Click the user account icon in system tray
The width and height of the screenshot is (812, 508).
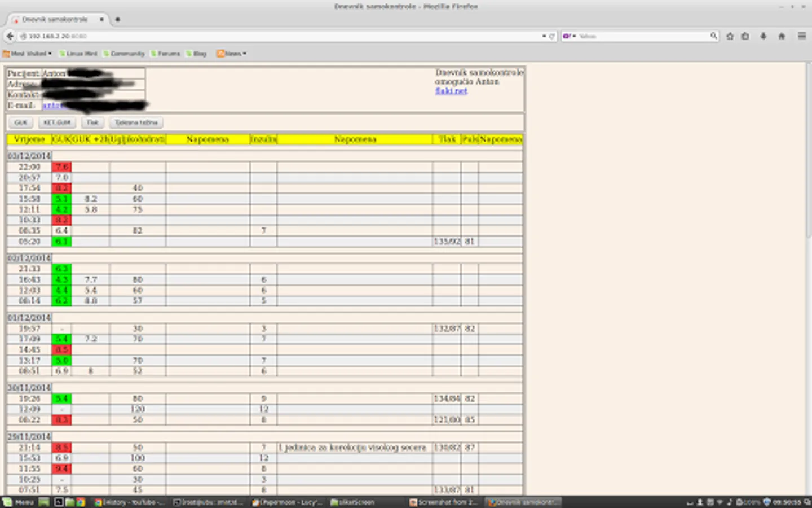tap(700, 502)
